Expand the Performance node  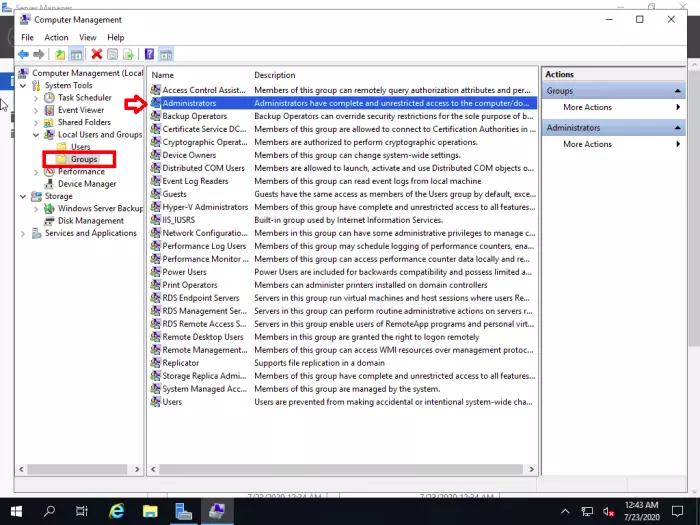36,172
